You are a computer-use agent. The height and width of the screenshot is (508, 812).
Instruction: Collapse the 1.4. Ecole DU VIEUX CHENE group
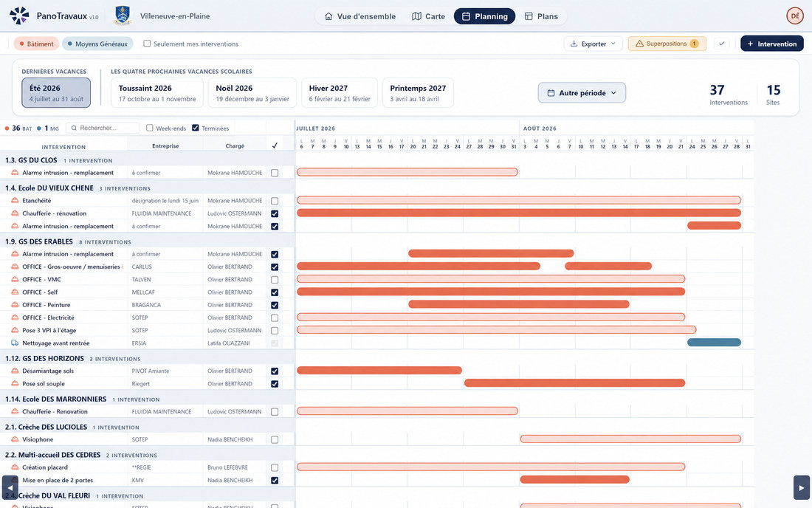click(x=147, y=188)
